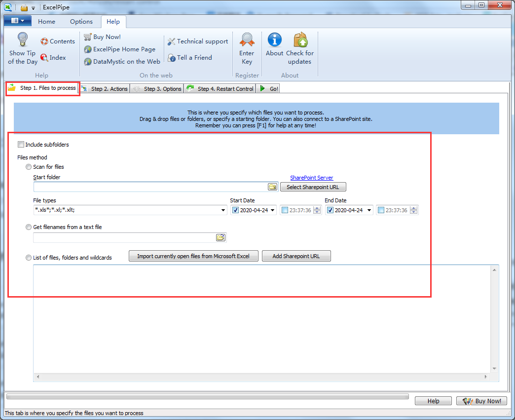
Task: Go to Step 3. Options tab
Action: [x=157, y=89]
